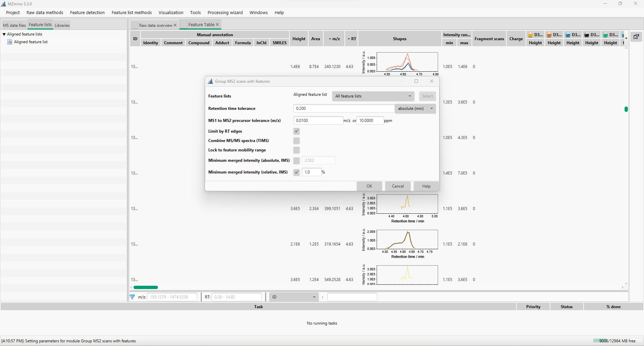Uncheck Minimum merged intensity (relative, IMS)
This screenshot has width=644, height=346.
296,172
